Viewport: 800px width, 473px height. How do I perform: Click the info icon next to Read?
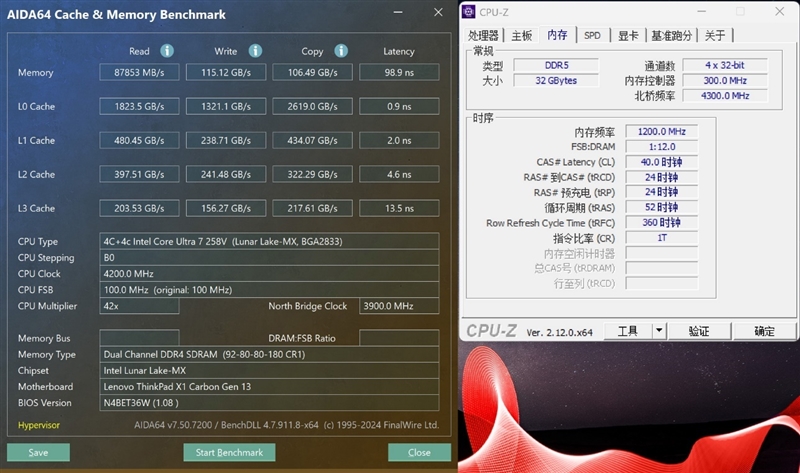[x=167, y=51]
